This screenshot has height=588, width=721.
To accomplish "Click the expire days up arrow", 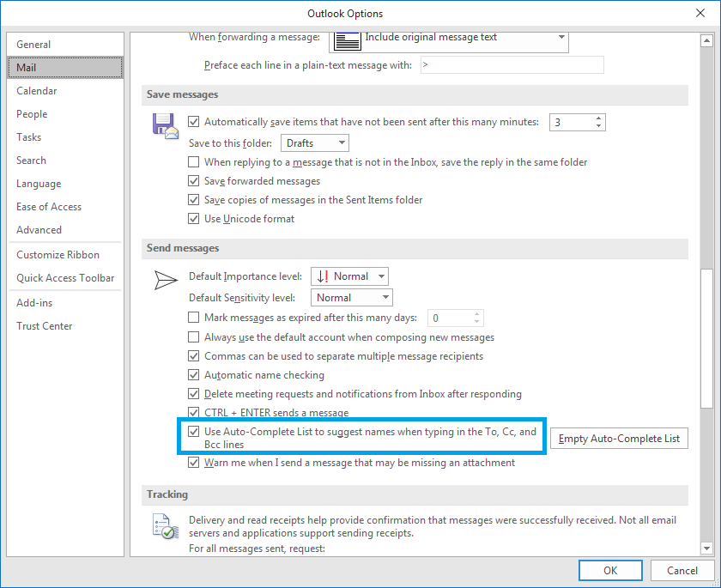I will [476, 314].
